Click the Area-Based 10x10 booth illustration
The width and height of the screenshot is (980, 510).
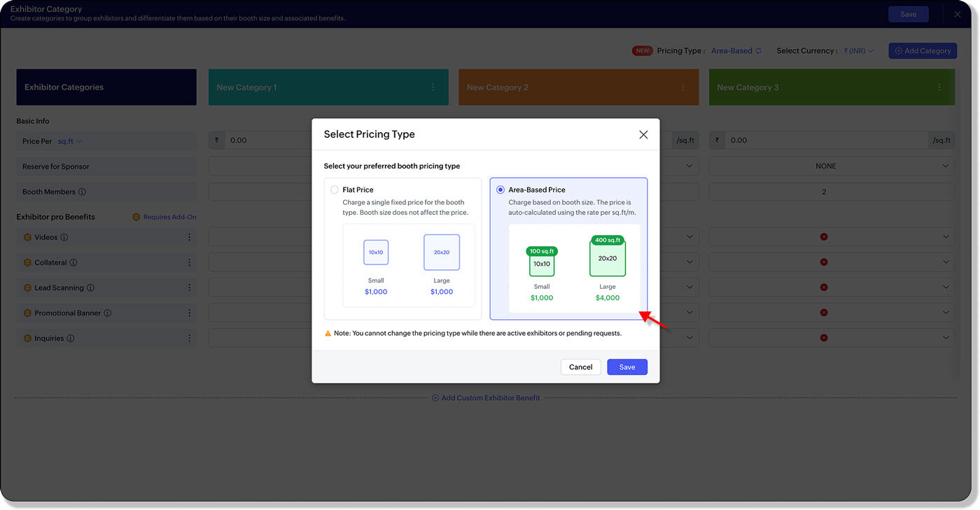click(542, 262)
